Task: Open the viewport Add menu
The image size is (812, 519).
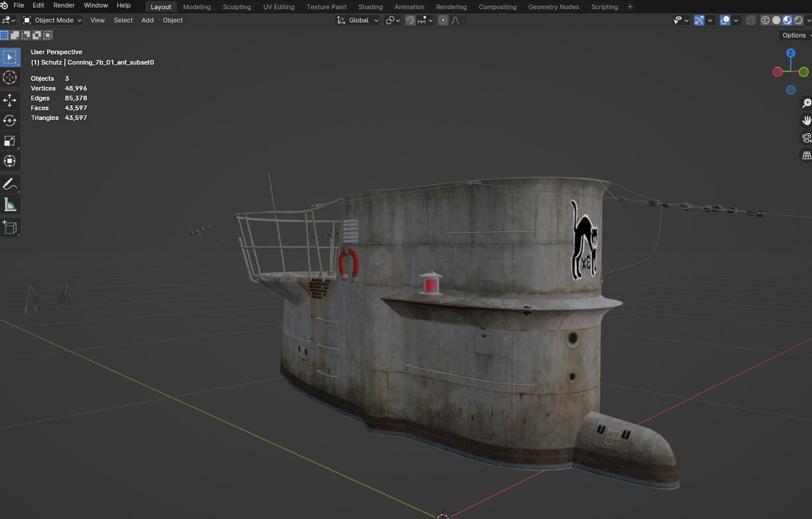Action: pos(147,20)
